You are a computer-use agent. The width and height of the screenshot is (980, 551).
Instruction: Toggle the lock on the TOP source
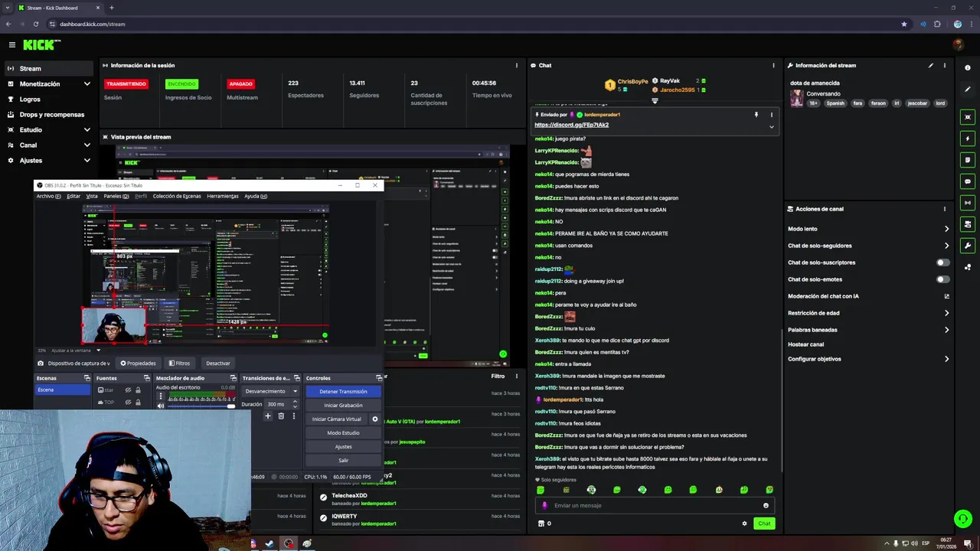[x=138, y=402]
